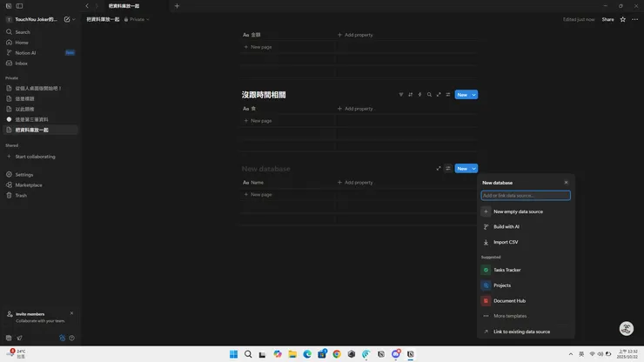Go to Home in the sidebar

click(x=22, y=43)
